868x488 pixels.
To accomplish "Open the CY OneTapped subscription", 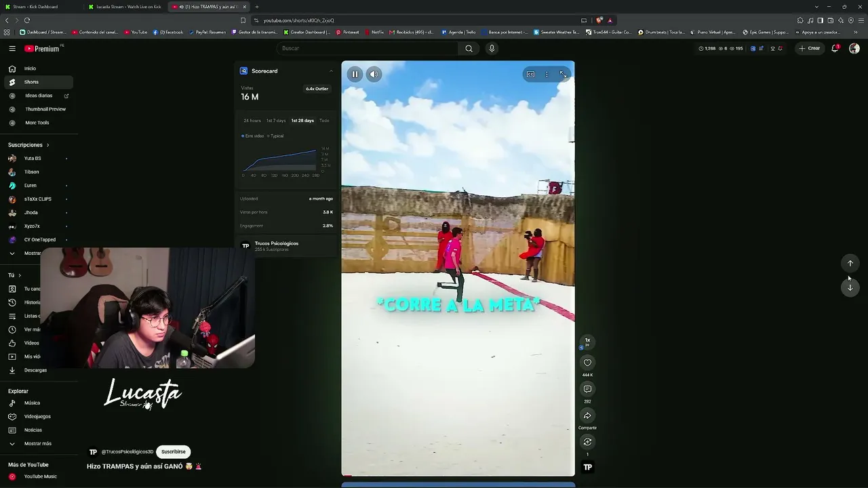I will coord(38,240).
